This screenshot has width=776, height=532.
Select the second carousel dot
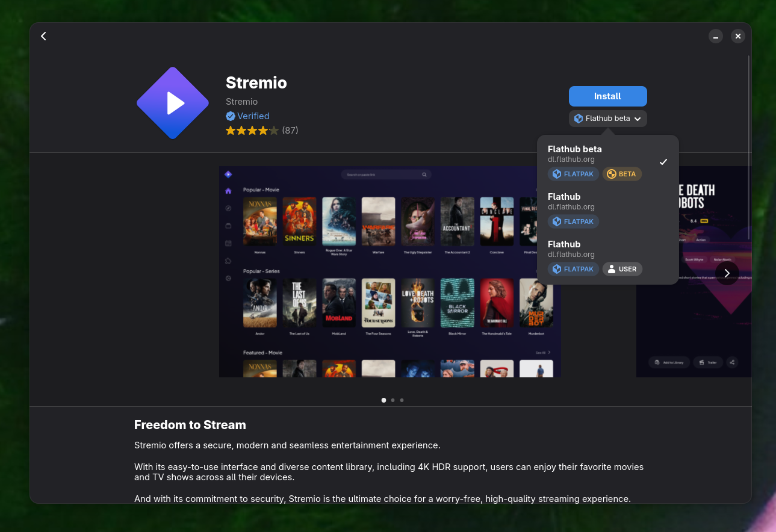[393, 400]
